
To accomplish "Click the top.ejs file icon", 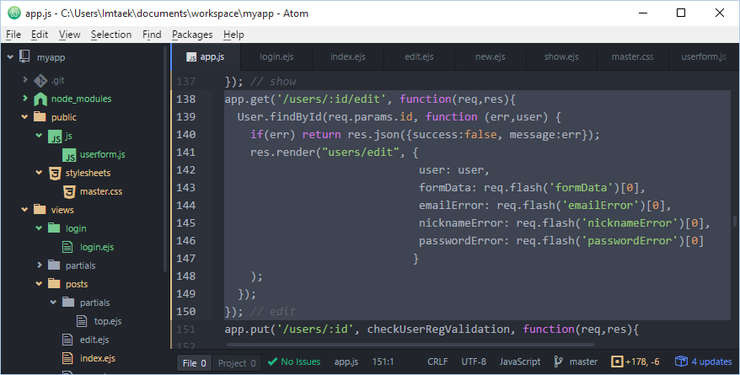I will pyautogui.click(x=82, y=321).
